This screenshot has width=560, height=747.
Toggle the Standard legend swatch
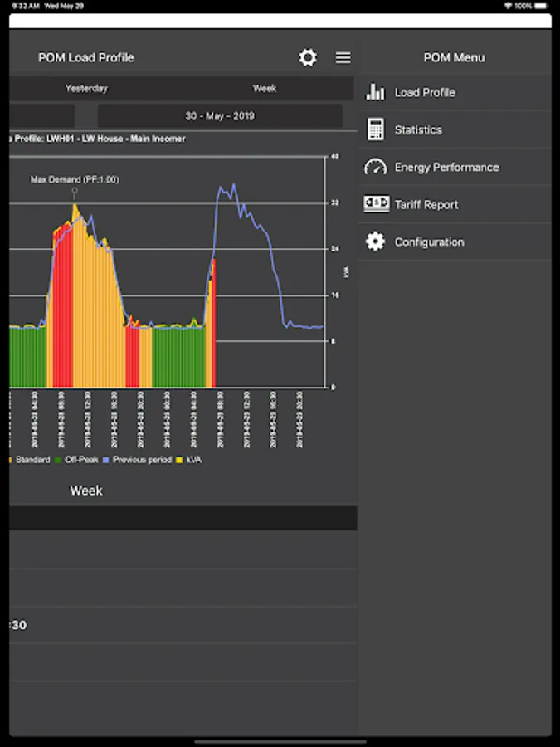(x=10, y=460)
